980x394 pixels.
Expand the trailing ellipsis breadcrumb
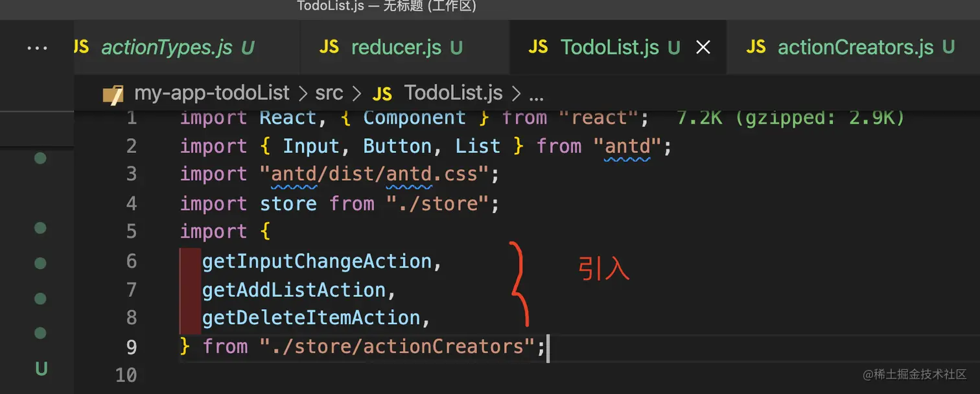pos(536,95)
